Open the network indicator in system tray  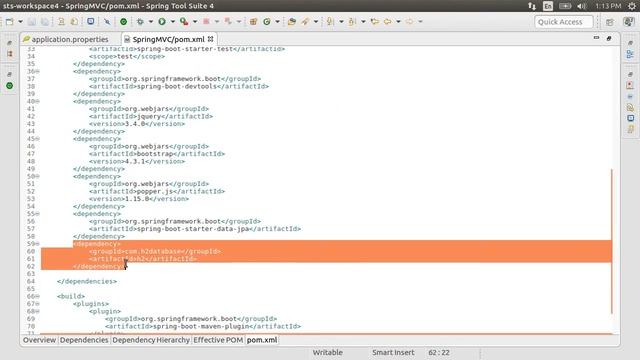[531, 6]
